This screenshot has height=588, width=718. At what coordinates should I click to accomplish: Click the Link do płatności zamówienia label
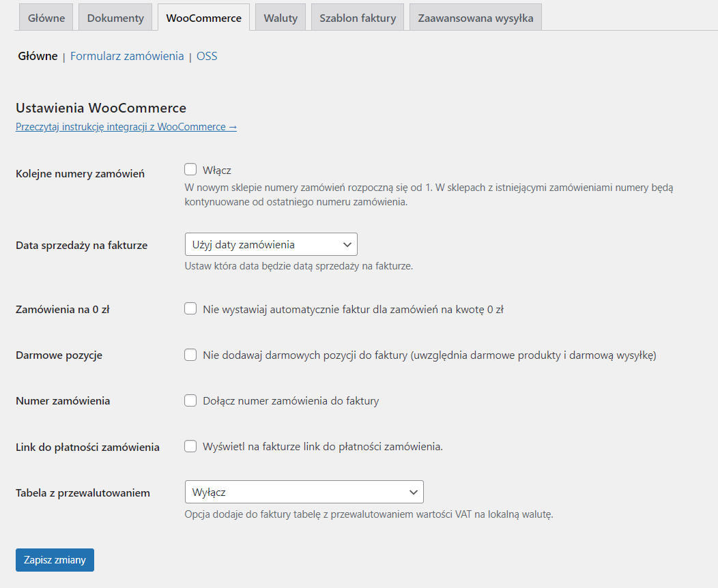coord(87,447)
